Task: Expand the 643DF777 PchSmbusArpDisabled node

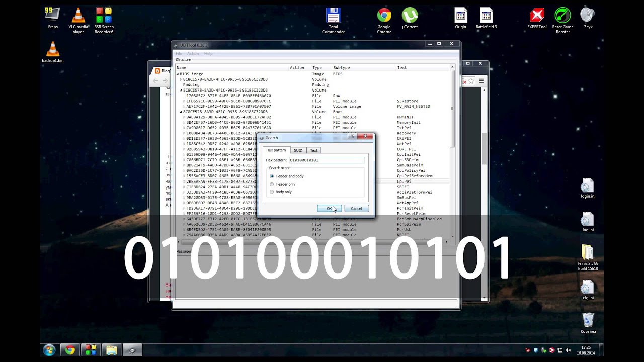Action: (x=184, y=219)
